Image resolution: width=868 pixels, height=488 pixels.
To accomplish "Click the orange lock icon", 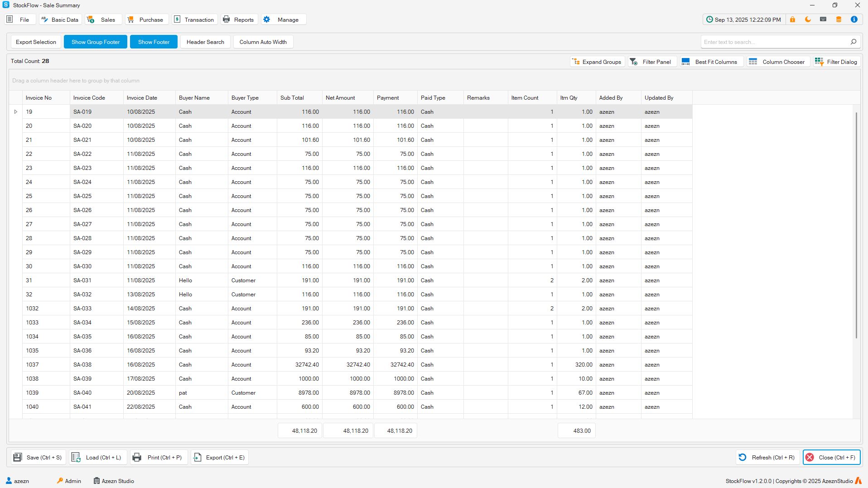I will (792, 19).
